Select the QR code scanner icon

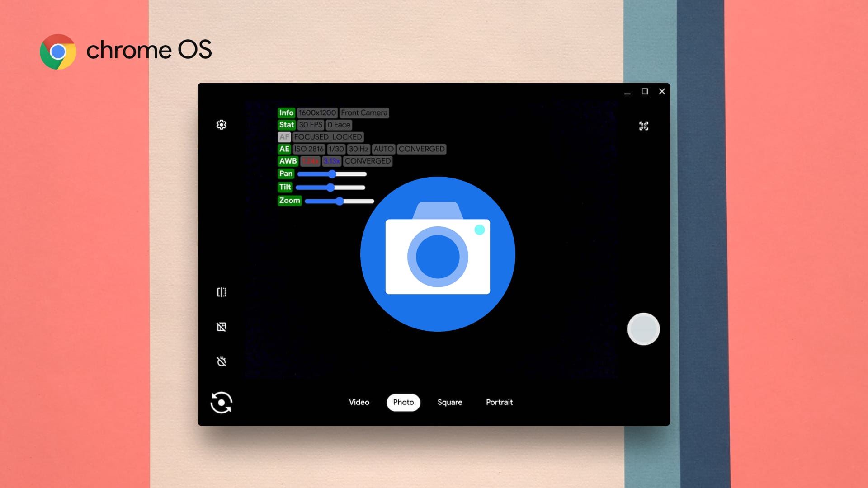tap(643, 125)
